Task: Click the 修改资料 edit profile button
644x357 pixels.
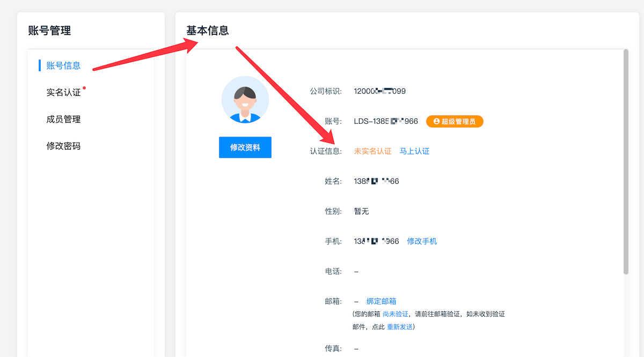Action: (245, 147)
